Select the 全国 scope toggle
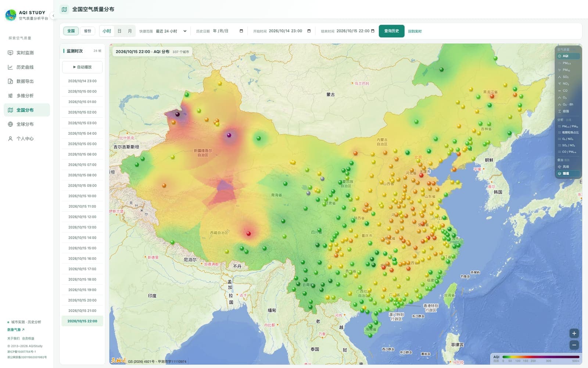588x368 pixels. pyautogui.click(x=71, y=31)
